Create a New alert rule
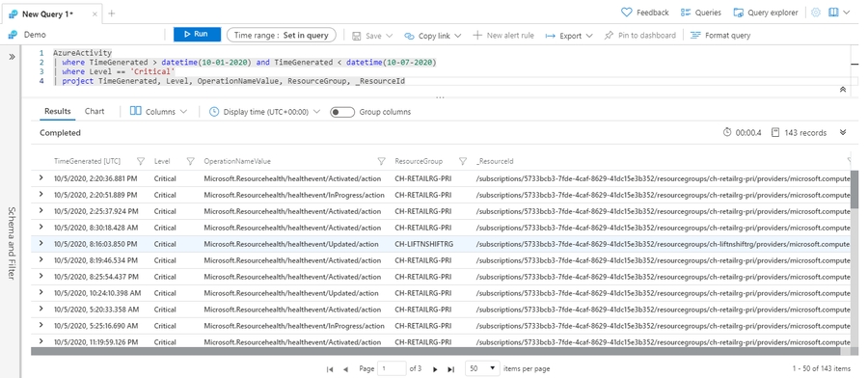Viewport: 868px width, 378px height. tap(503, 36)
